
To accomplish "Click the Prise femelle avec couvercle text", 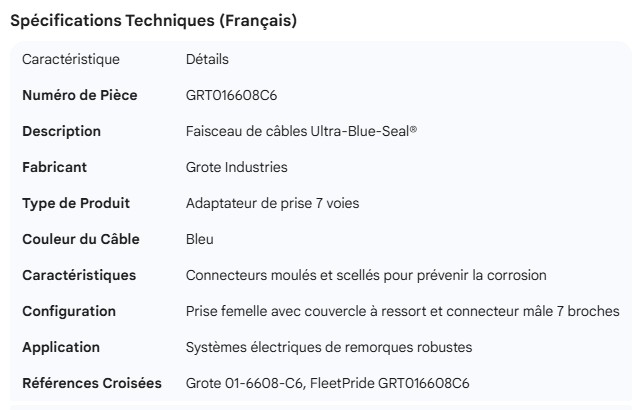I will (402, 311).
